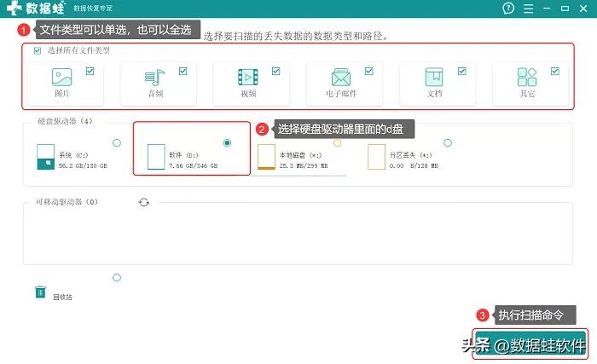
Task: Click the 本地磁盘 drive icon
Action: click(x=266, y=157)
